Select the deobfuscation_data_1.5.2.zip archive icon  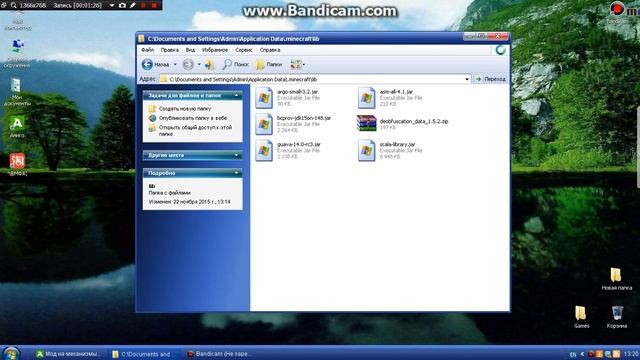click(367, 123)
